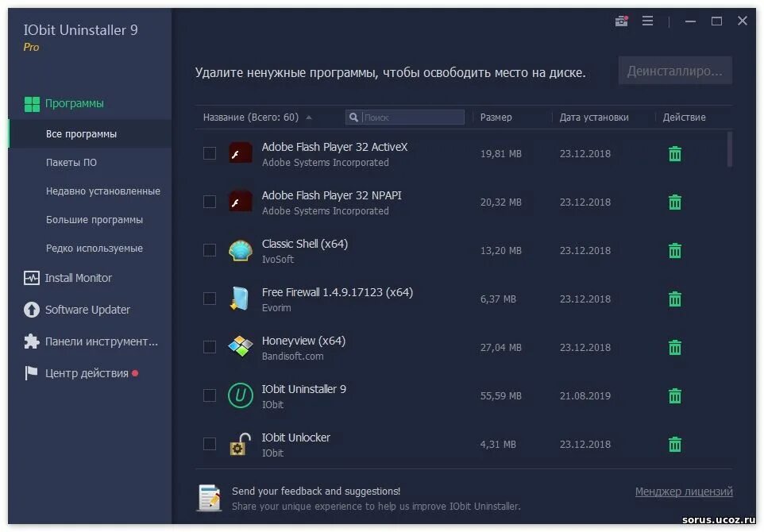764x532 pixels.
Task: Click the puzzle piece toolbar panels icon
Action: point(32,341)
